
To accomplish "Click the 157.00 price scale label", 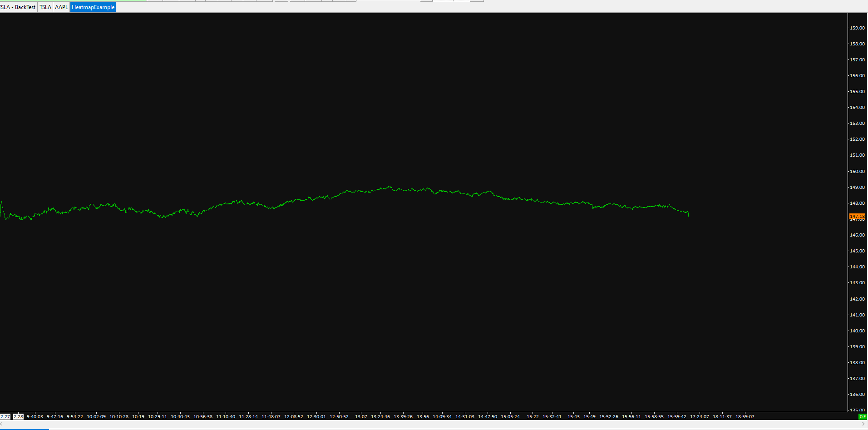I will [857, 60].
